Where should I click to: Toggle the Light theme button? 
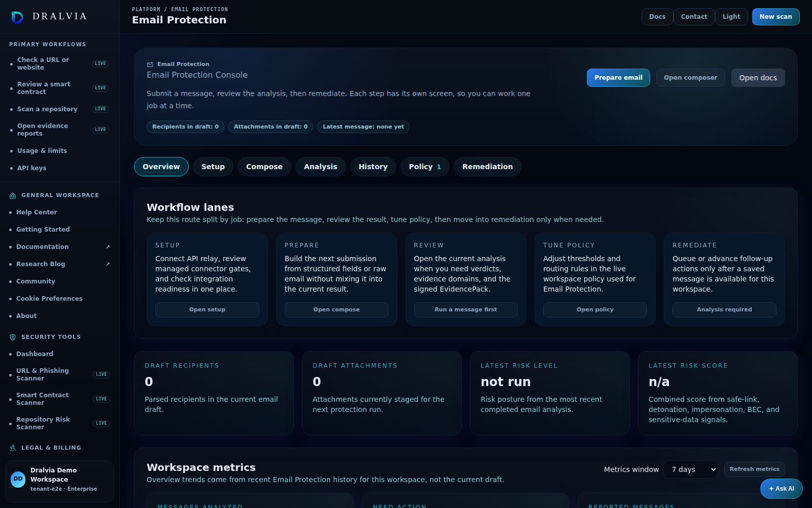click(x=731, y=17)
